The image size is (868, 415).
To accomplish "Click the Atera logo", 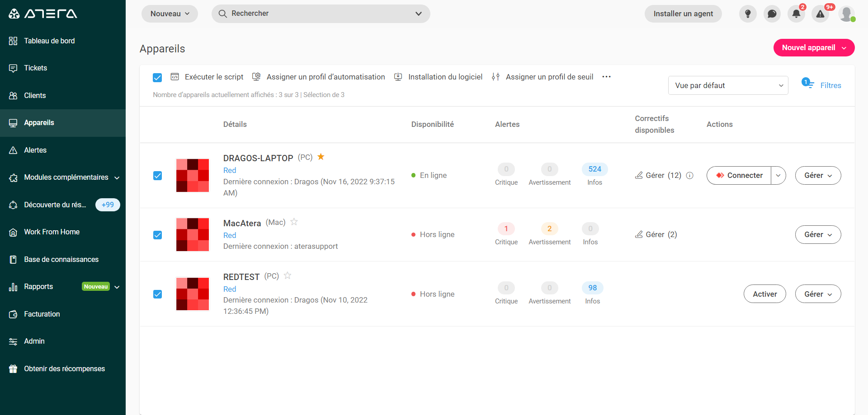I will (43, 14).
